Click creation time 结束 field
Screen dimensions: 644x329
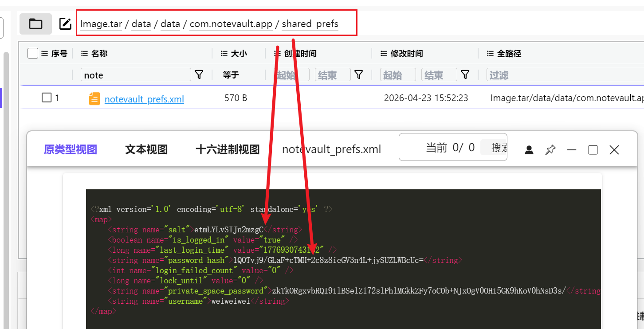pyautogui.click(x=333, y=74)
